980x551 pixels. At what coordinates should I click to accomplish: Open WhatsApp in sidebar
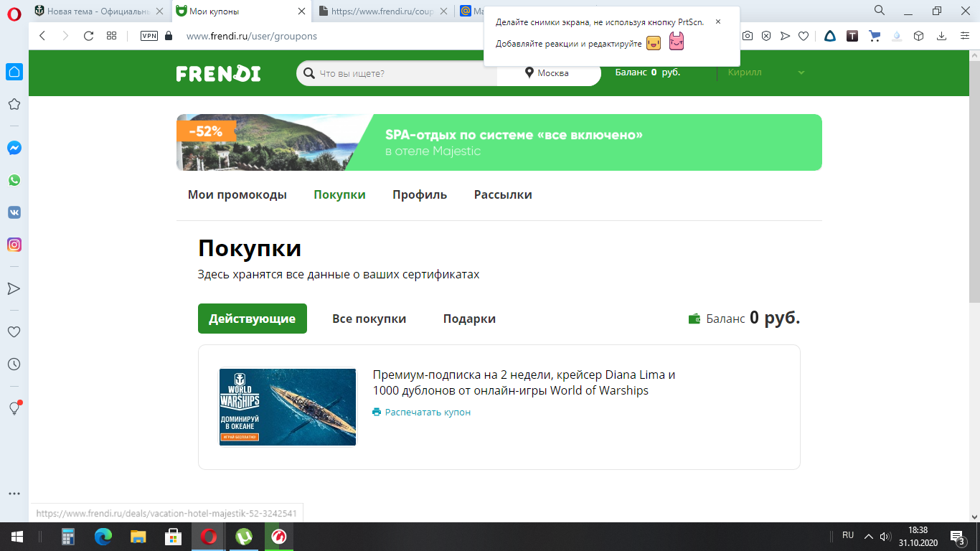click(14, 180)
